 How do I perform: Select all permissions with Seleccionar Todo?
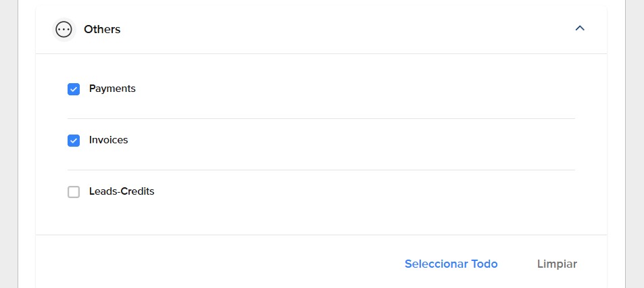pos(451,264)
